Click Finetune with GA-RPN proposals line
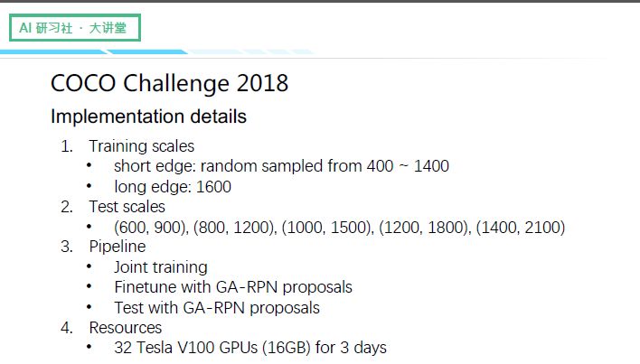Viewport: 640px width, 364px height. 233,287
